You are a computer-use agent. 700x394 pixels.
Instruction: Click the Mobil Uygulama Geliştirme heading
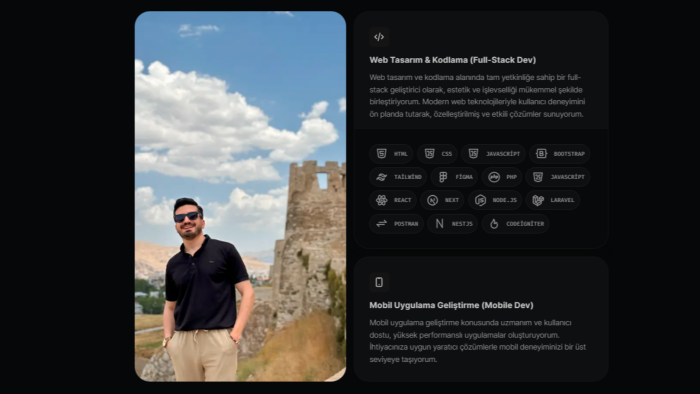451,305
